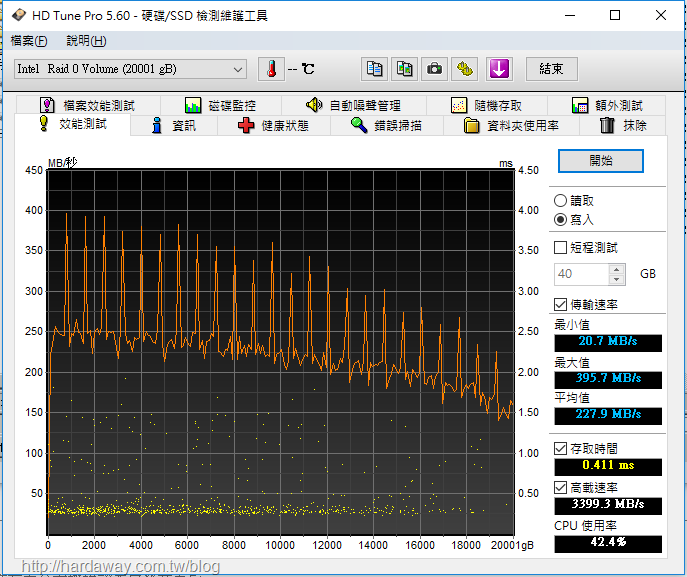Minimize the HD Tune Pro window
Screen dimensions: 687x577
pos(570,15)
